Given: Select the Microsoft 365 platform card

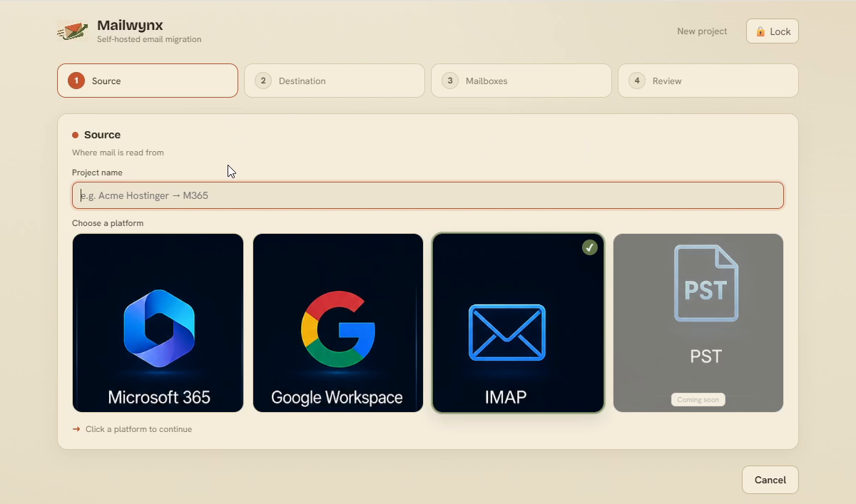Looking at the screenshot, I should [x=158, y=323].
